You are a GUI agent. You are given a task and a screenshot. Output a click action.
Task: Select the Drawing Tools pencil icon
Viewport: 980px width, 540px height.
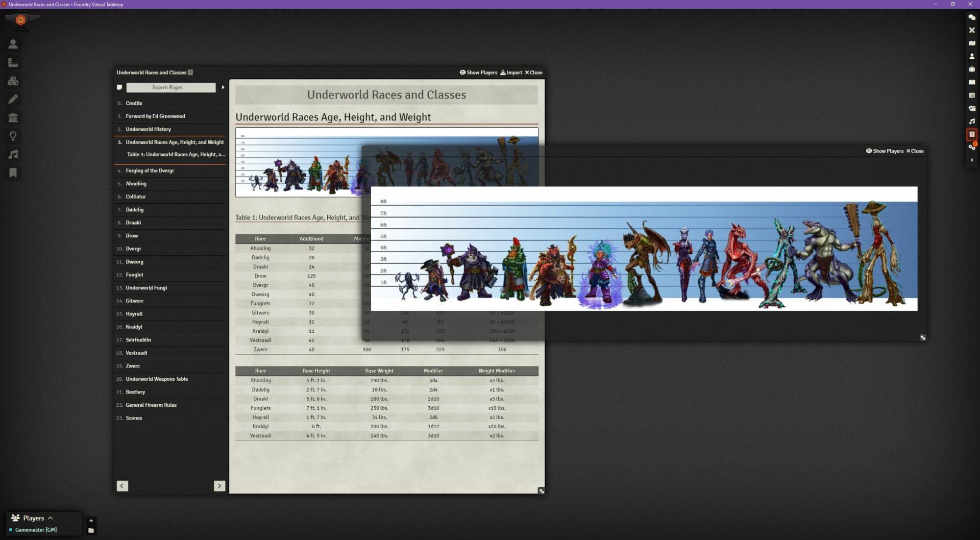pos(13,99)
